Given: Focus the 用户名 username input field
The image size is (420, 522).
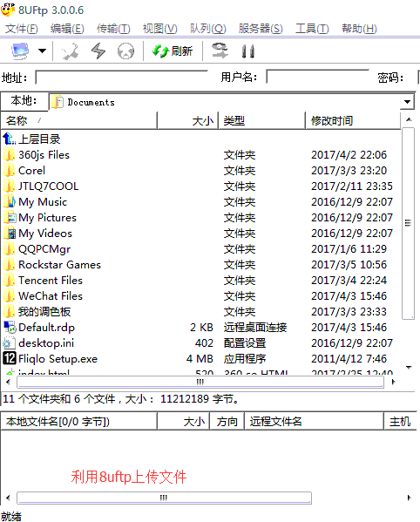Looking at the screenshot, I should [x=317, y=78].
